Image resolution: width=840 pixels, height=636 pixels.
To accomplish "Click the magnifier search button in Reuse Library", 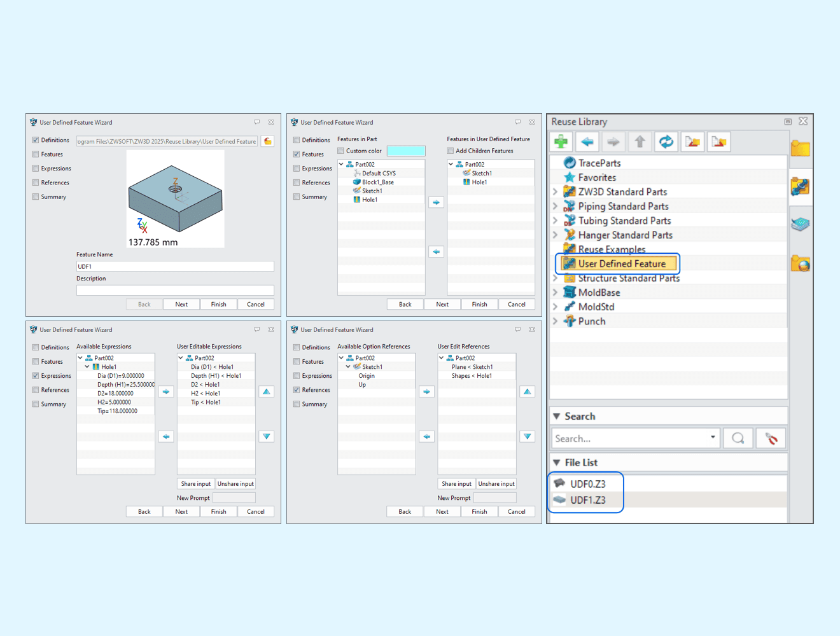I will pyautogui.click(x=738, y=438).
